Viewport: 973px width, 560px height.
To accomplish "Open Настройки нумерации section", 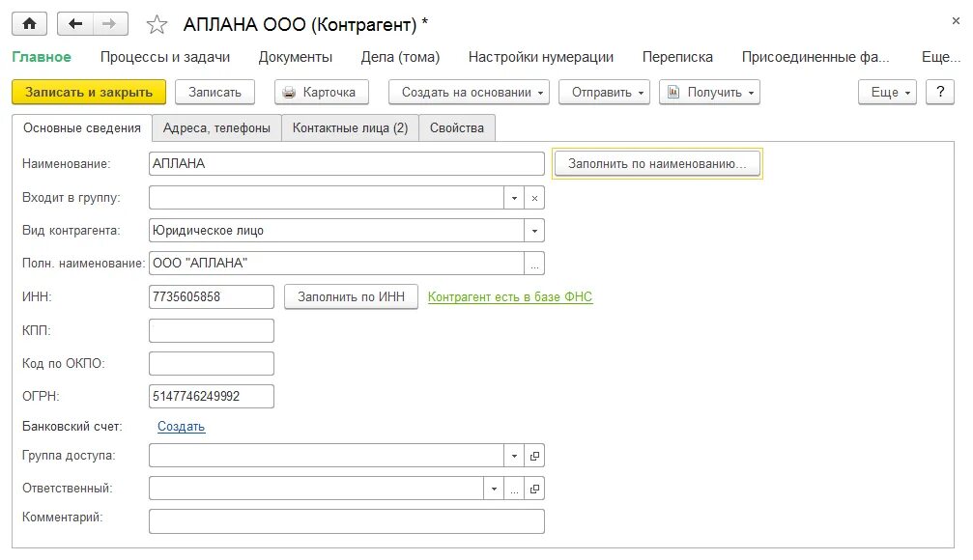I will [x=540, y=57].
